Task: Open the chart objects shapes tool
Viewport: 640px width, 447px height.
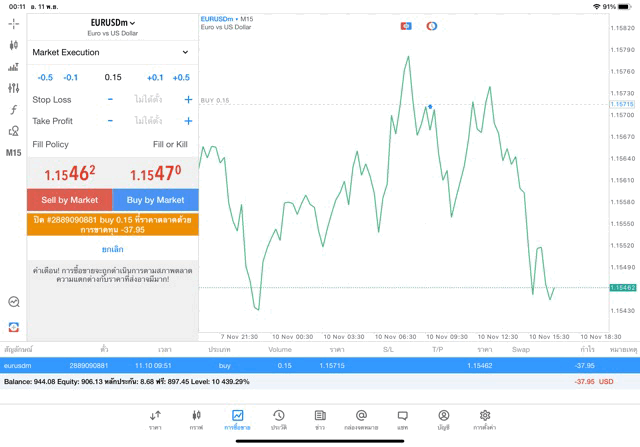Action: pyautogui.click(x=13, y=131)
